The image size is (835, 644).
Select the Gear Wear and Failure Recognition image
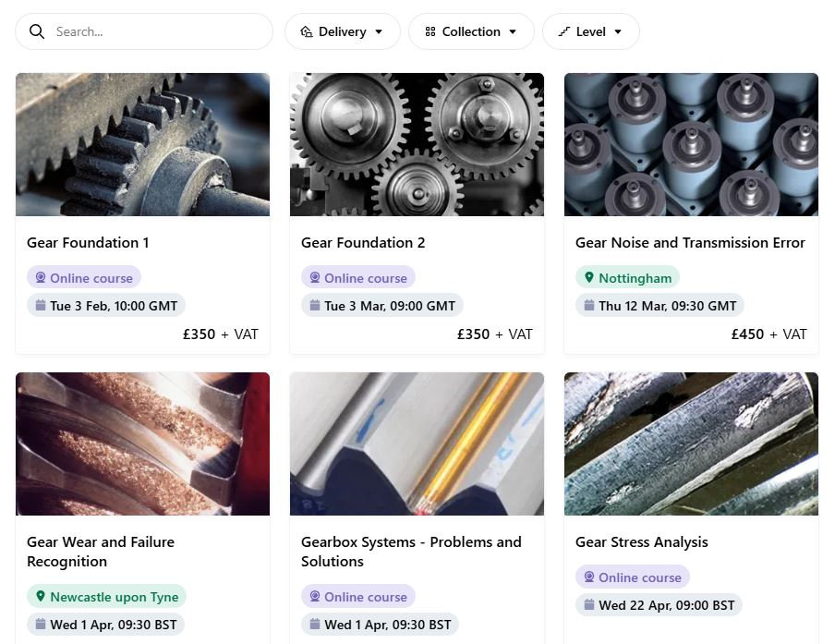click(143, 444)
